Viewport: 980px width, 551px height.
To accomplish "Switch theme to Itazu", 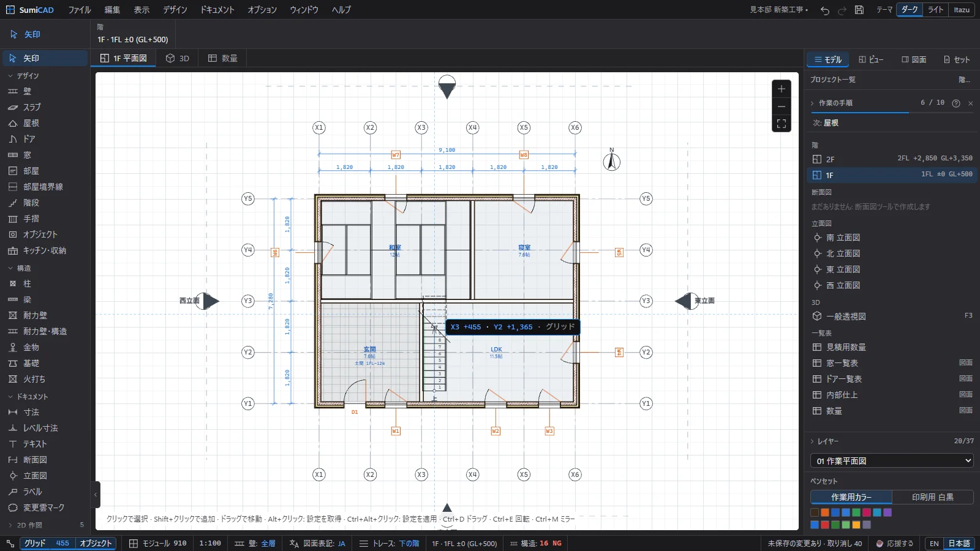I will click(x=962, y=10).
